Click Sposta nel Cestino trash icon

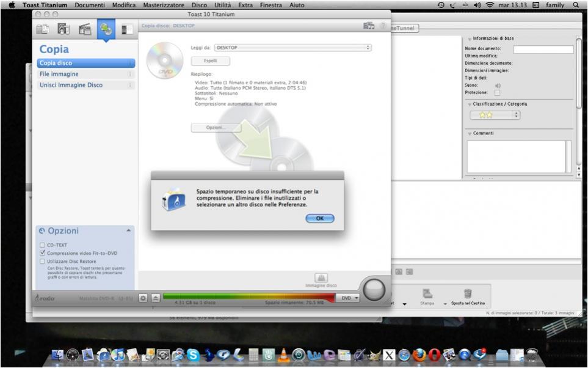(468, 293)
